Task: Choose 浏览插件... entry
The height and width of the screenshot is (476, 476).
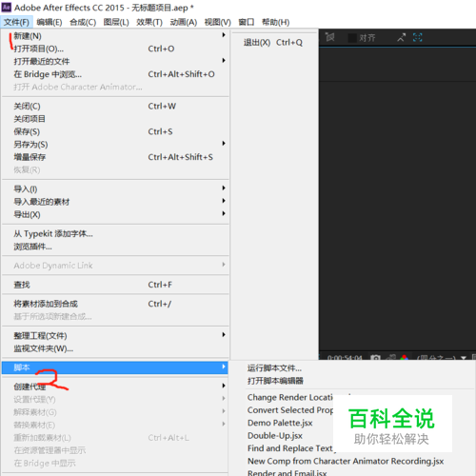Action: coord(115,247)
